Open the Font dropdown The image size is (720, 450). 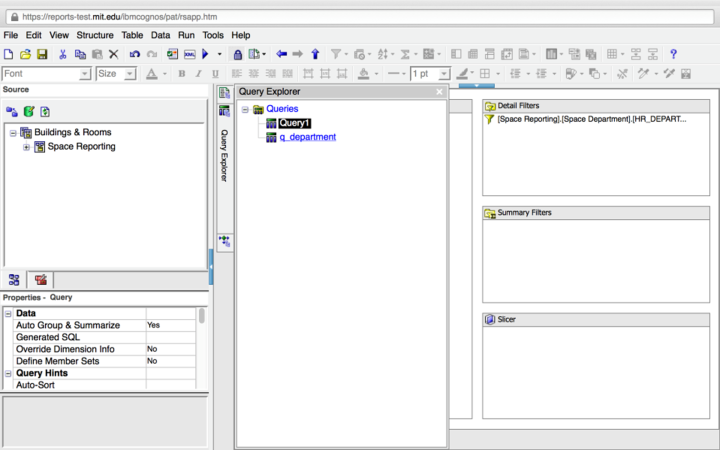pos(85,74)
